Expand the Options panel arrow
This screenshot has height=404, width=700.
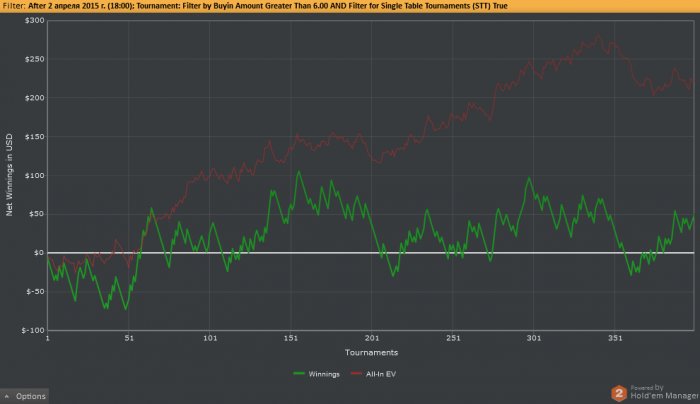pos(7,396)
